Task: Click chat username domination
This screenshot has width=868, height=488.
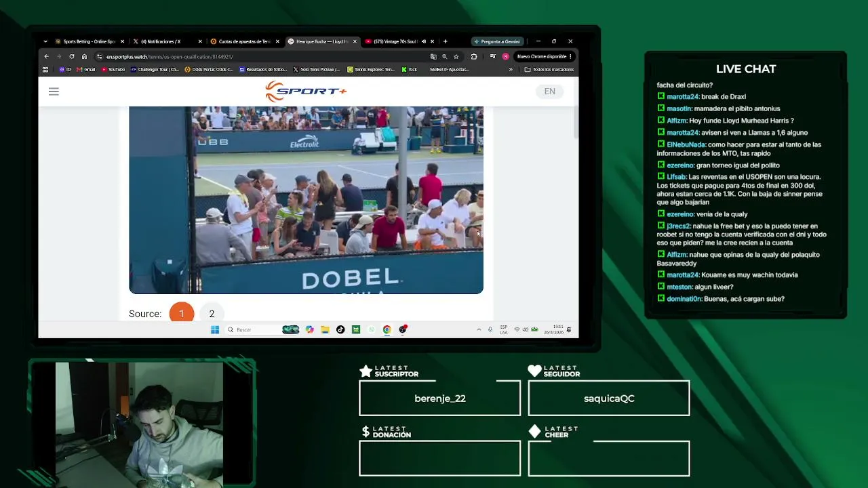Action: point(684,299)
